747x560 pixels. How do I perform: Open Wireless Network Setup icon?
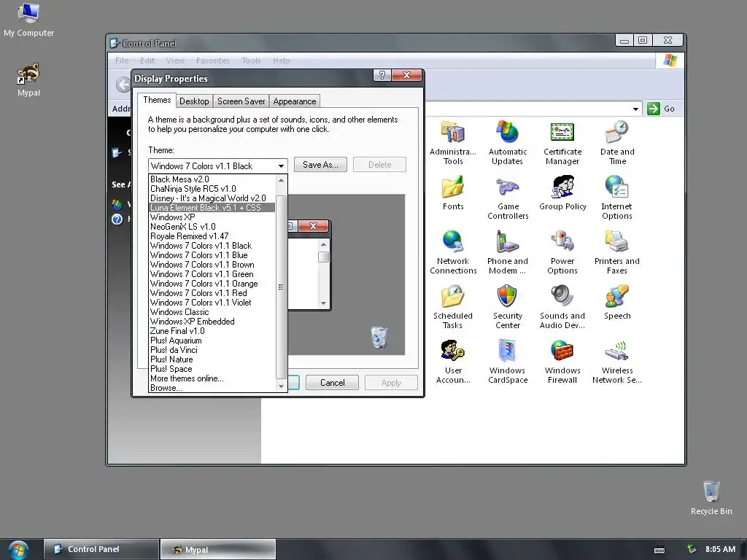[617, 351]
